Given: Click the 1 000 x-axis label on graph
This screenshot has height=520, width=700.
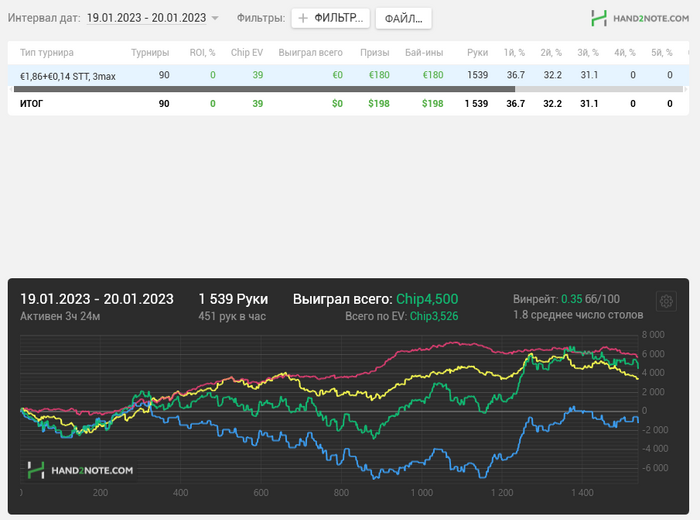Looking at the screenshot, I should click(x=421, y=493).
